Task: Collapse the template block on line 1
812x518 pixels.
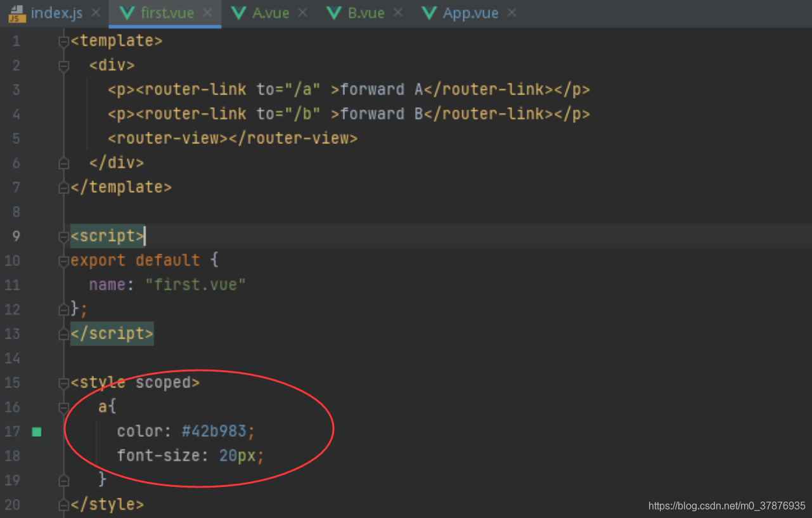Action: [63, 41]
